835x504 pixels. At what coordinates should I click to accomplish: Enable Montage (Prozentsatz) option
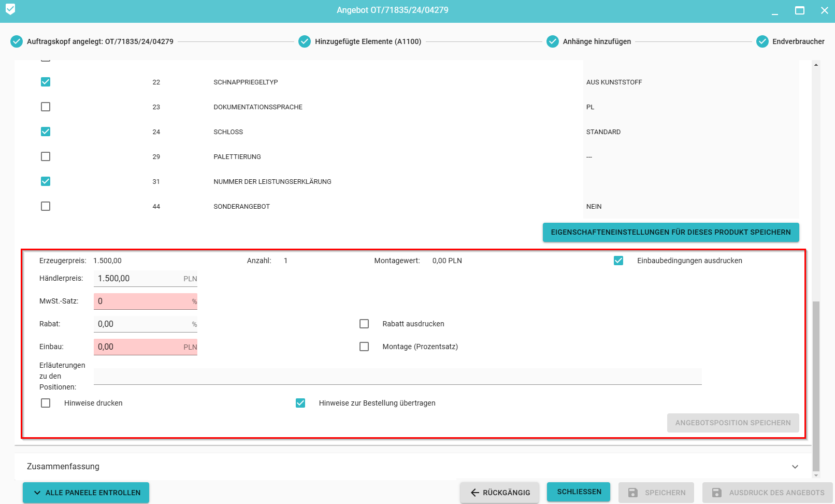tap(364, 347)
